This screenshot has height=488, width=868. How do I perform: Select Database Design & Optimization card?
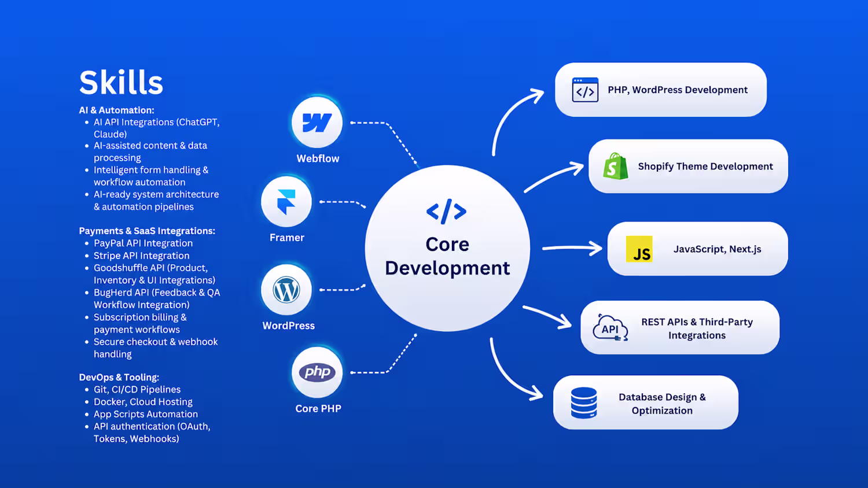click(x=646, y=402)
